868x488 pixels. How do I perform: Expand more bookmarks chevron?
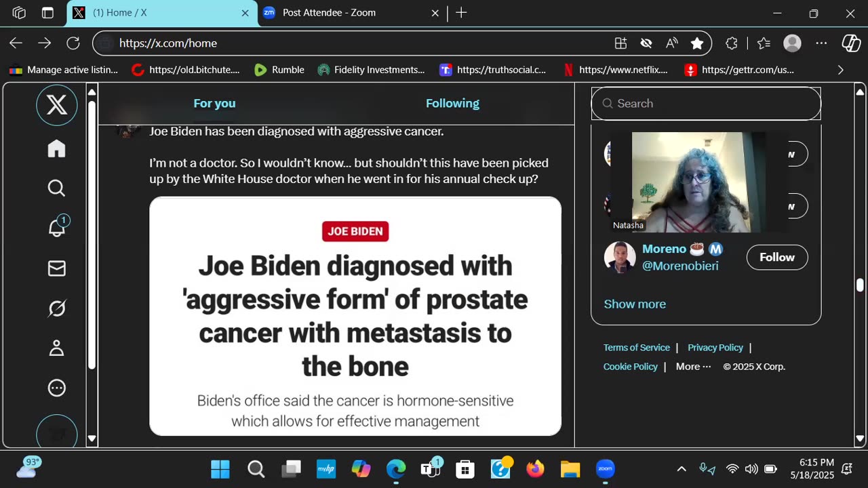point(841,70)
